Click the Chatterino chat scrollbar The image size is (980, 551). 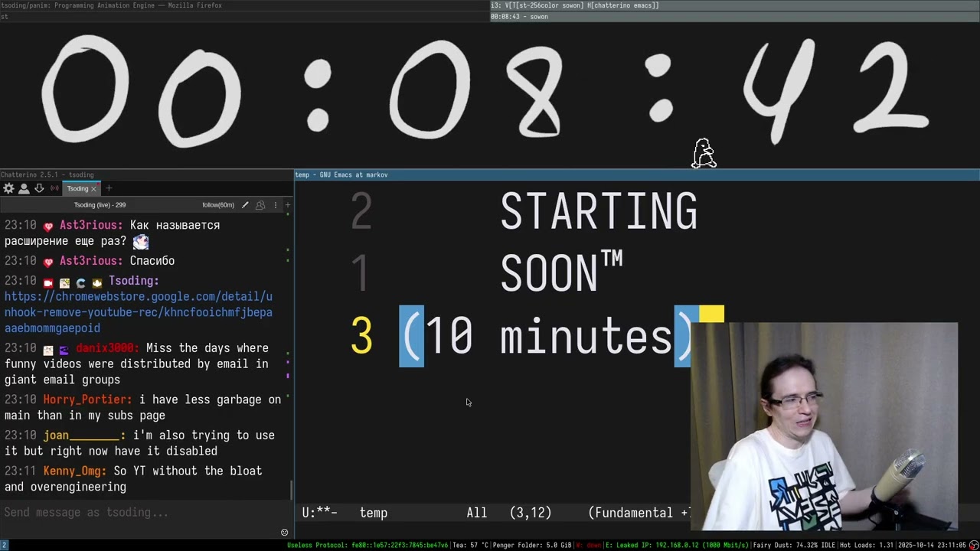tap(291, 490)
